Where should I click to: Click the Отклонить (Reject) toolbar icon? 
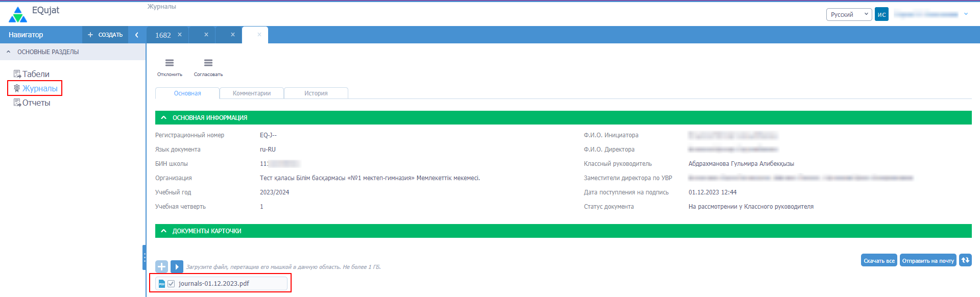tap(170, 63)
